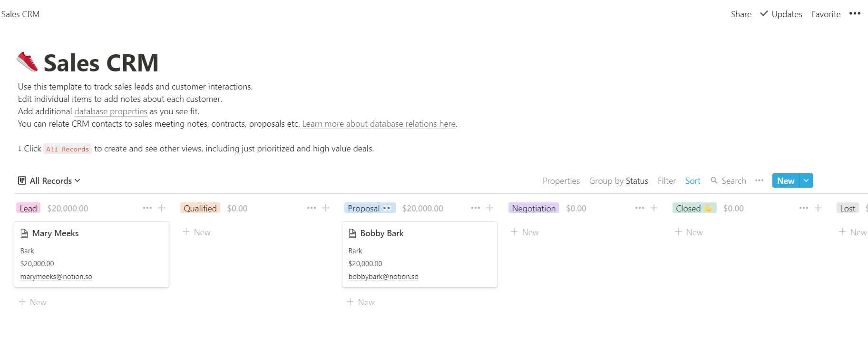Expand the All Records view switcher
The height and width of the screenshot is (340, 868).
(49, 180)
